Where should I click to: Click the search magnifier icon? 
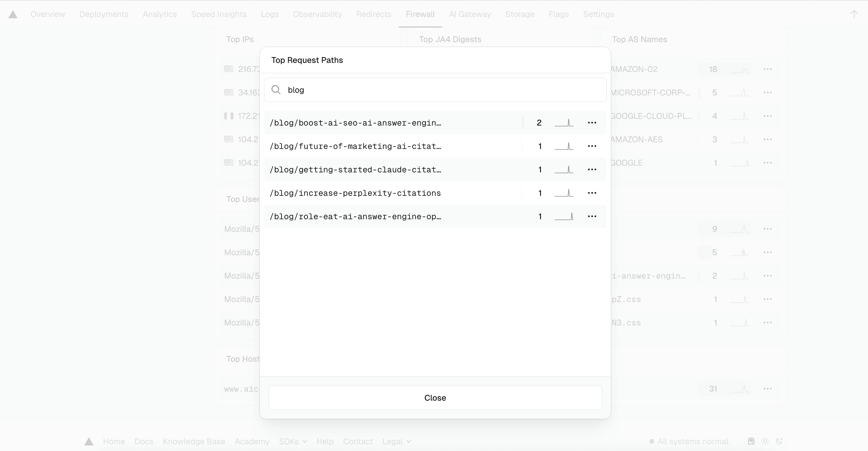click(x=276, y=90)
